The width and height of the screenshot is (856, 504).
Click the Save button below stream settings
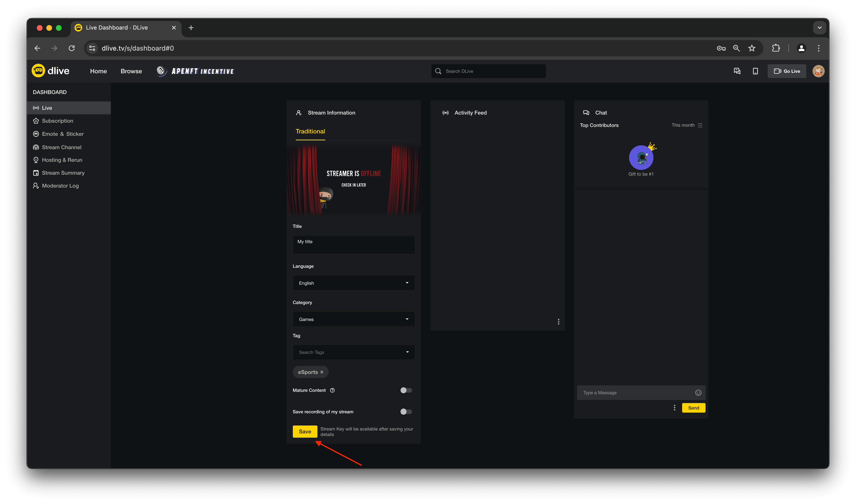point(305,431)
